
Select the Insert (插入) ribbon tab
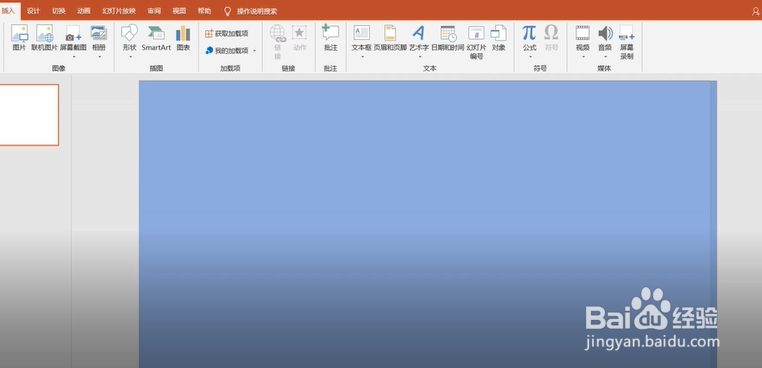pyautogui.click(x=9, y=11)
